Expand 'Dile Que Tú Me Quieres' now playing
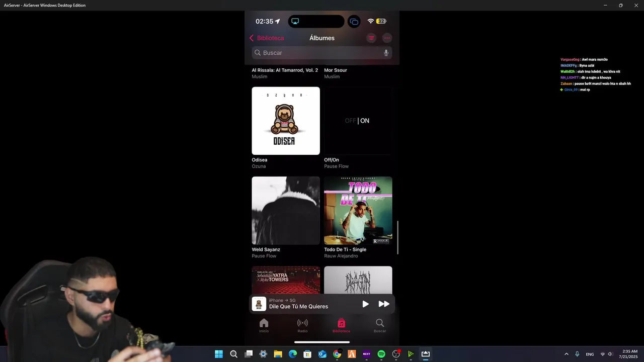Viewport: 644px width, 362px height. (298, 307)
